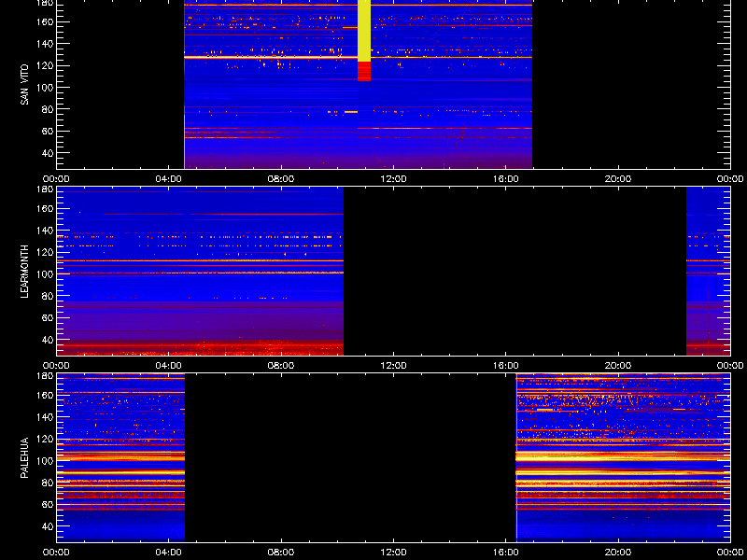
Task: Click the 140 frequency label on San Vito axis
Action: coord(44,44)
